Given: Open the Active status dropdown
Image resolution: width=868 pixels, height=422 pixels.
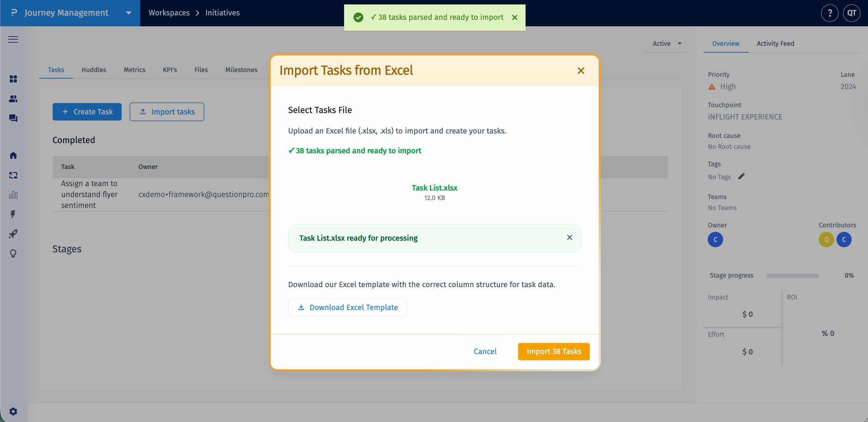Looking at the screenshot, I should coord(665,43).
